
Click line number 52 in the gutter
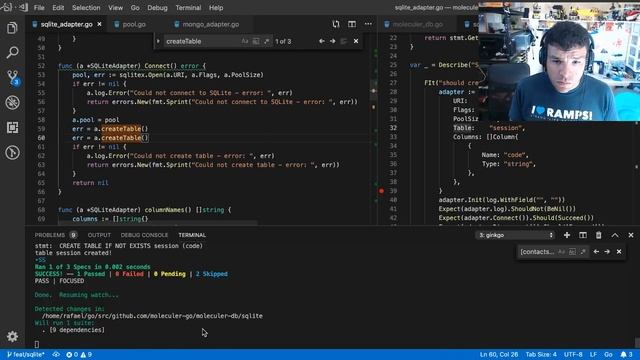tap(41, 66)
